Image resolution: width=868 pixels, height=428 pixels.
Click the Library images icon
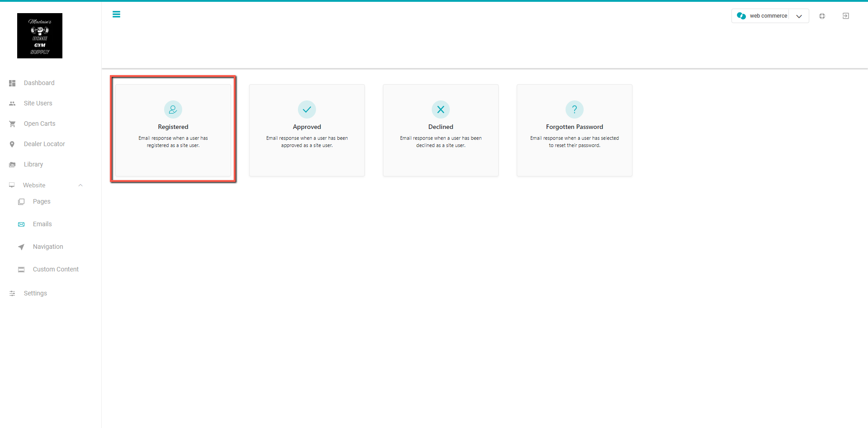coord(12,165)
